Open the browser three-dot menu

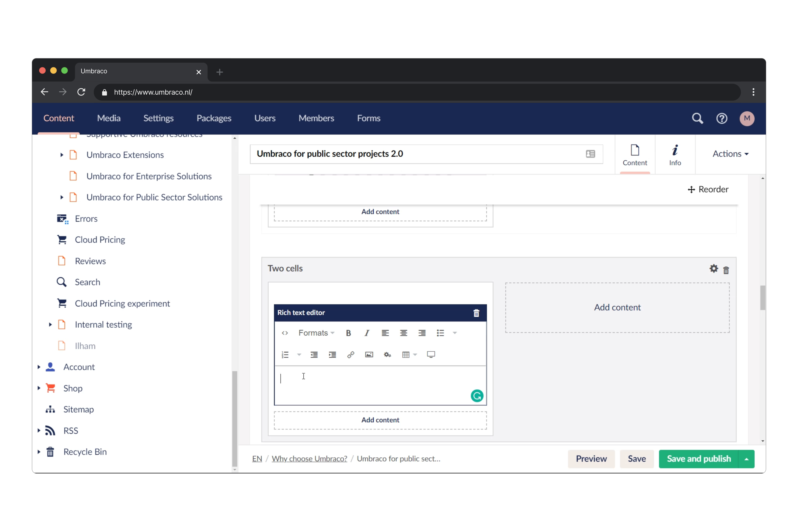753,92
